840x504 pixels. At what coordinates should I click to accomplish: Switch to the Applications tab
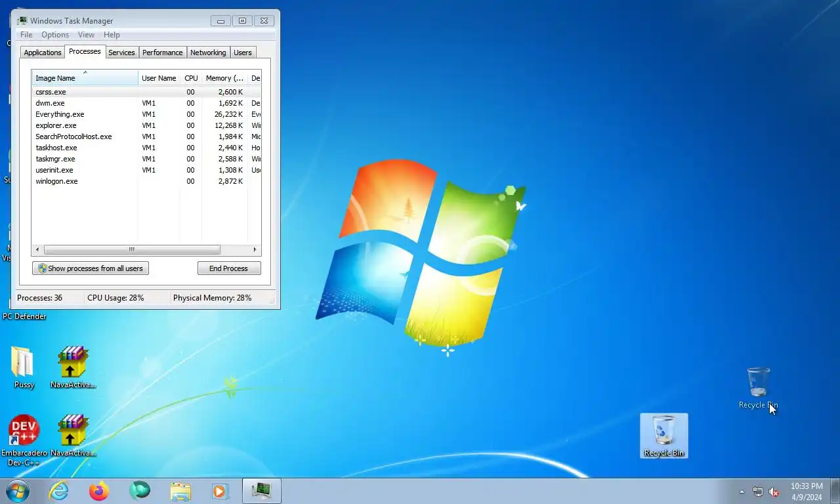pos(43,52)
